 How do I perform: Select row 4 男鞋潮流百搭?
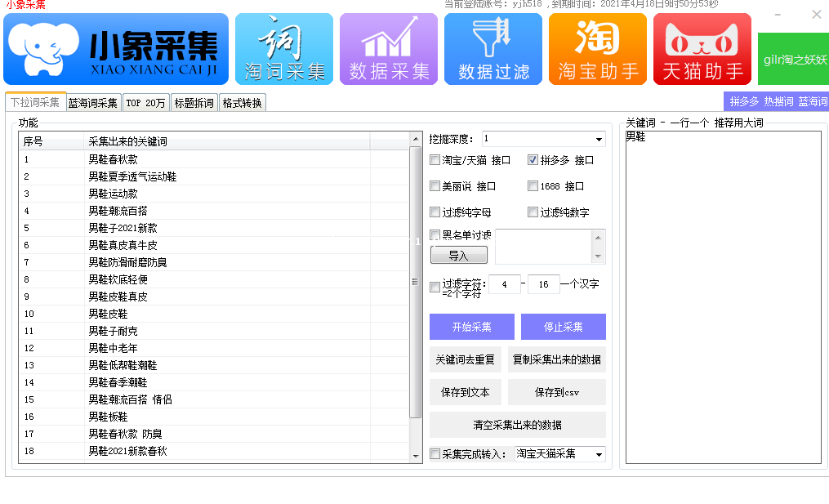click(x=214, y=211)
